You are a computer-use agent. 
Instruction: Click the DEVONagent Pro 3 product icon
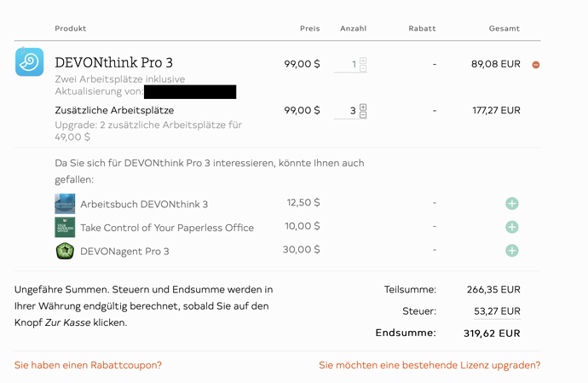tap(65, 251)
